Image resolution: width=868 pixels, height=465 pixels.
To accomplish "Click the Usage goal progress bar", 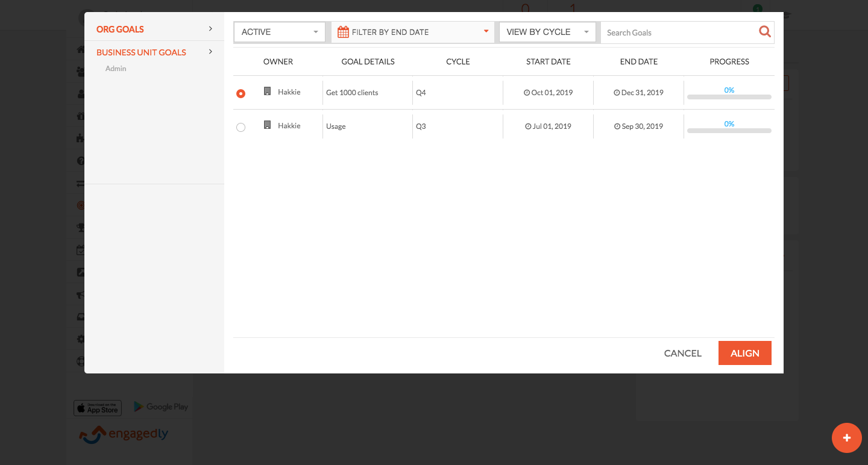I will pos(729,131).
